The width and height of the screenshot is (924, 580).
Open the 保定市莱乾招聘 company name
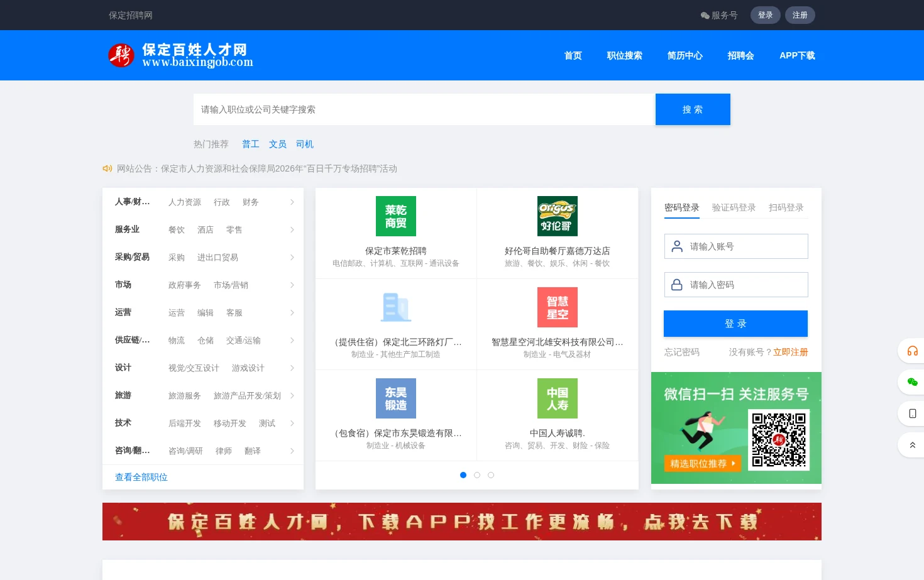click(x=396, y=251)
